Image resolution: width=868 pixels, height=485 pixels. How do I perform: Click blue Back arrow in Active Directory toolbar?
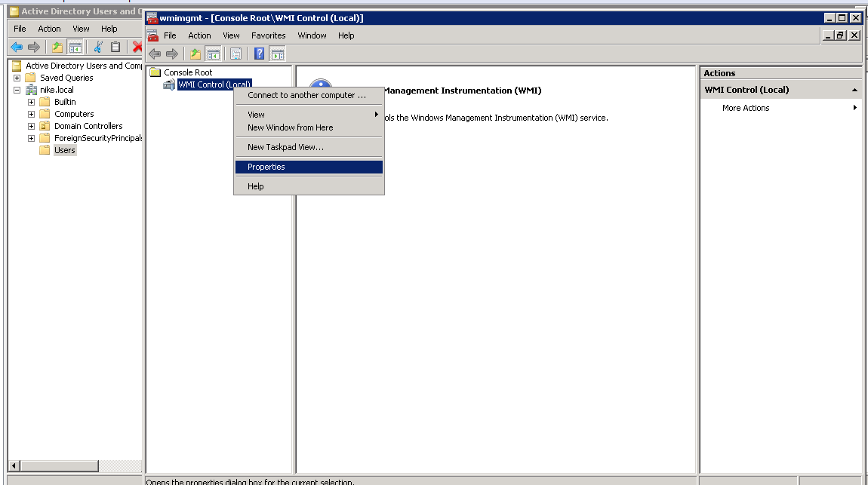[17, 47]
